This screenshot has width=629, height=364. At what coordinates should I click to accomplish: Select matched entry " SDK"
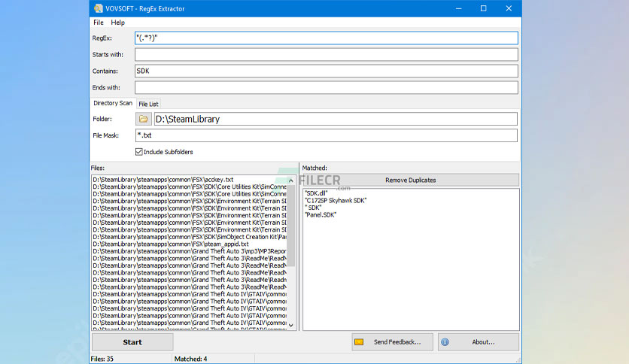[313, 208]
